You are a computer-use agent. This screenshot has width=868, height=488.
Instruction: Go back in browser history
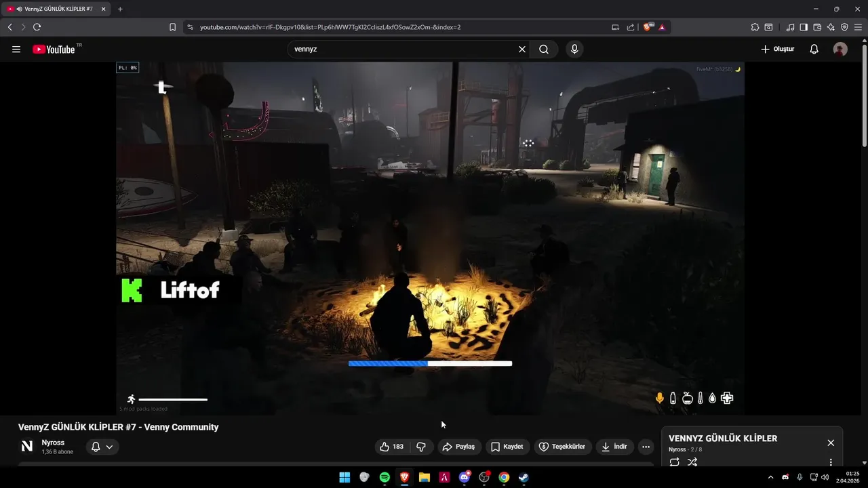[x=9, y=27]
